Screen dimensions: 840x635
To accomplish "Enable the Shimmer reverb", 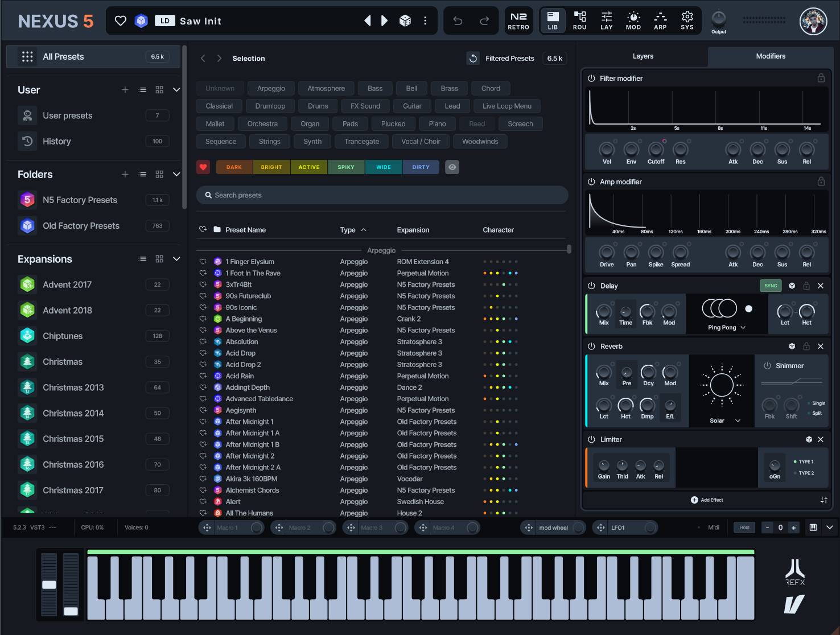I will pos(767,366).
